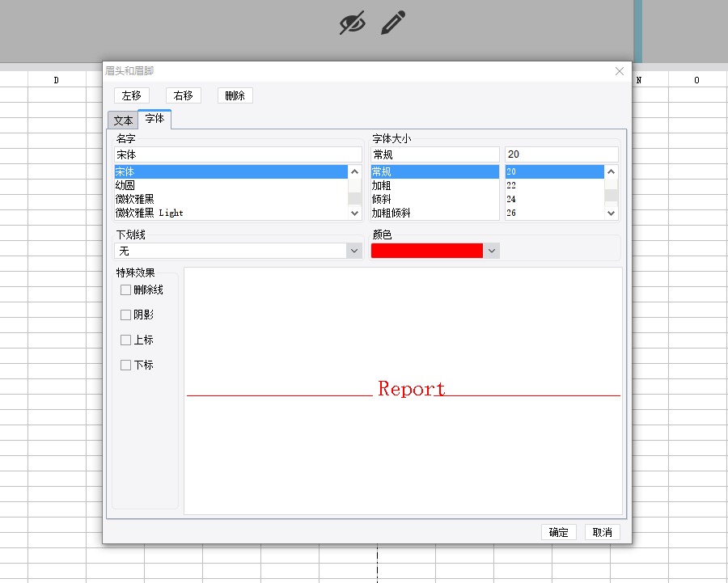Select 常规 style in list

(x=435, y=171)
